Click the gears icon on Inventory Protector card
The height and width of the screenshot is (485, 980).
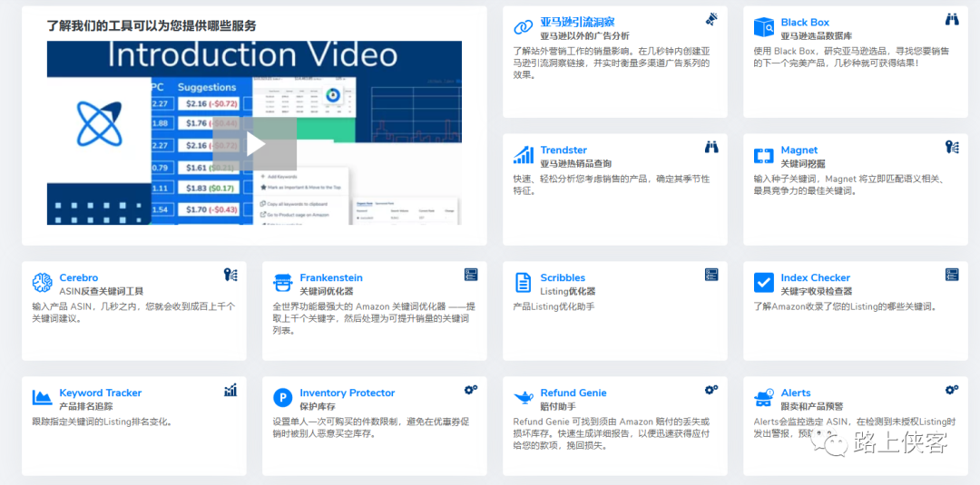pyautogui.click(x=471, y=390)
